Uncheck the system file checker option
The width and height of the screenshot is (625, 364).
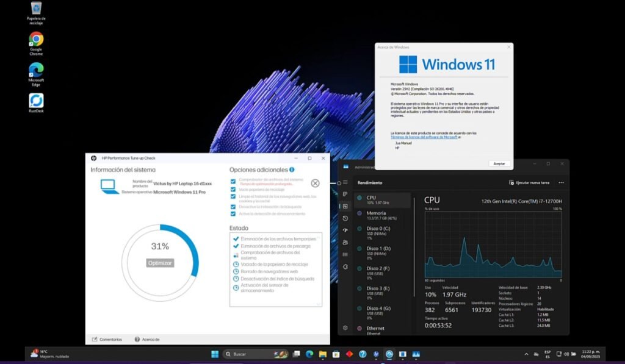click(x=233, y=180)
